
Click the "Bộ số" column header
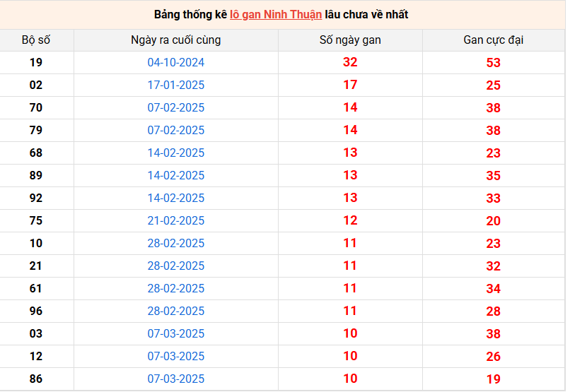(x=36, y=40)
